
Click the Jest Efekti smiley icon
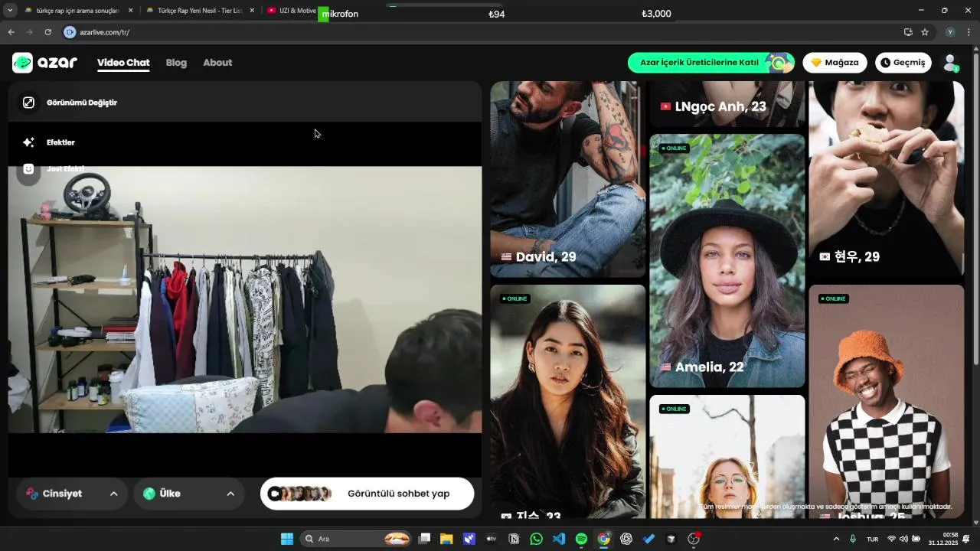coord(28,169)
